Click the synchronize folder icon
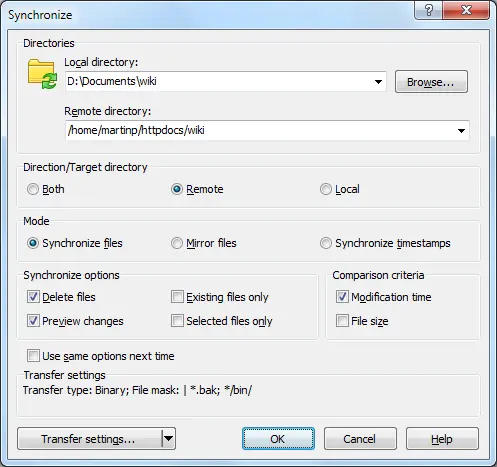This screenshot has width=497, height=467. pyautogui.click(x=42, y=74)
